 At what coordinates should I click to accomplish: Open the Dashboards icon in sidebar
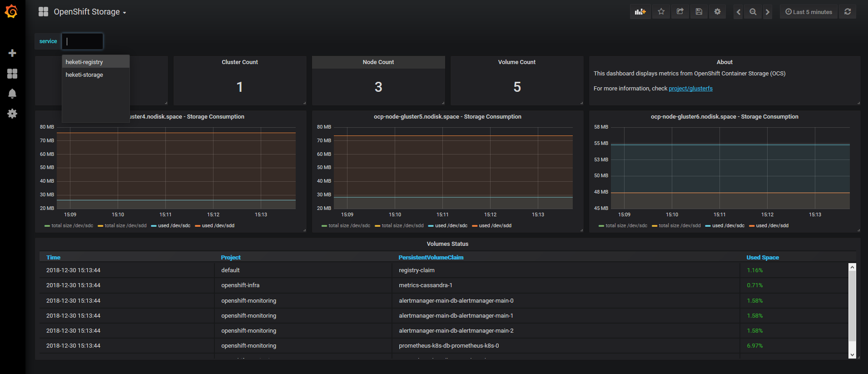click(x=12, y=74)
